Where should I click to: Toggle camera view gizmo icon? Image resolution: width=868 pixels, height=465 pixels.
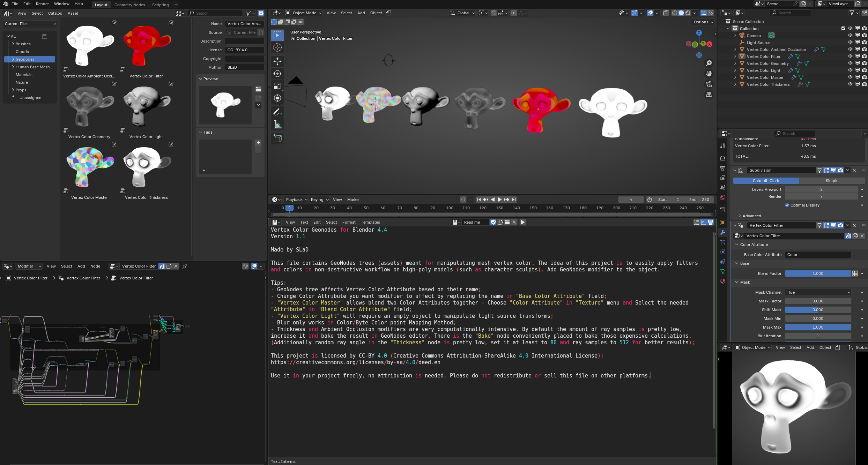click(x=709, y=84)
